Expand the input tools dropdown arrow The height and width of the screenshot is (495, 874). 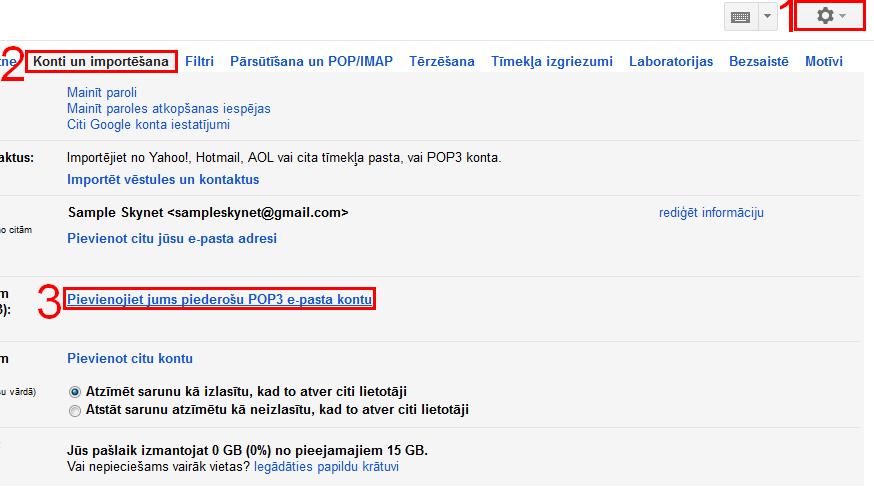pyautogui.click(x=767, y=17)
